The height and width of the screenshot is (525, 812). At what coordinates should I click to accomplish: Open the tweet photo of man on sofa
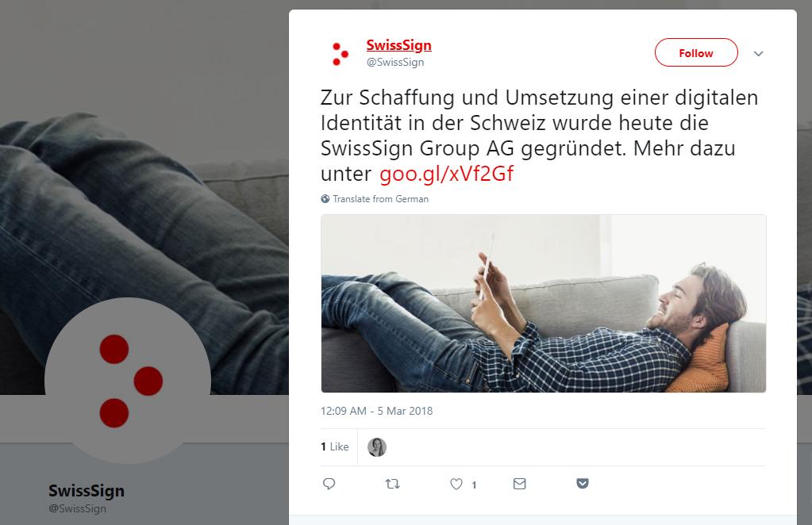(543, 304)
